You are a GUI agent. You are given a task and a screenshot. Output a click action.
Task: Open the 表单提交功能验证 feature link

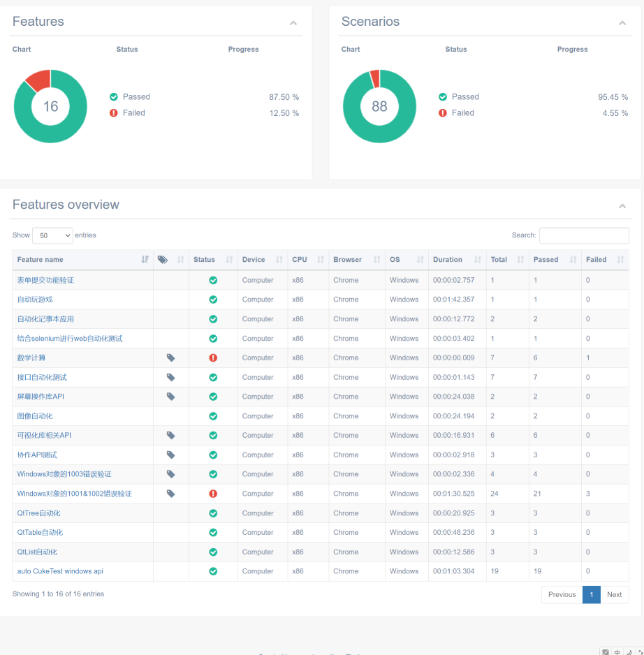point(45,280)
